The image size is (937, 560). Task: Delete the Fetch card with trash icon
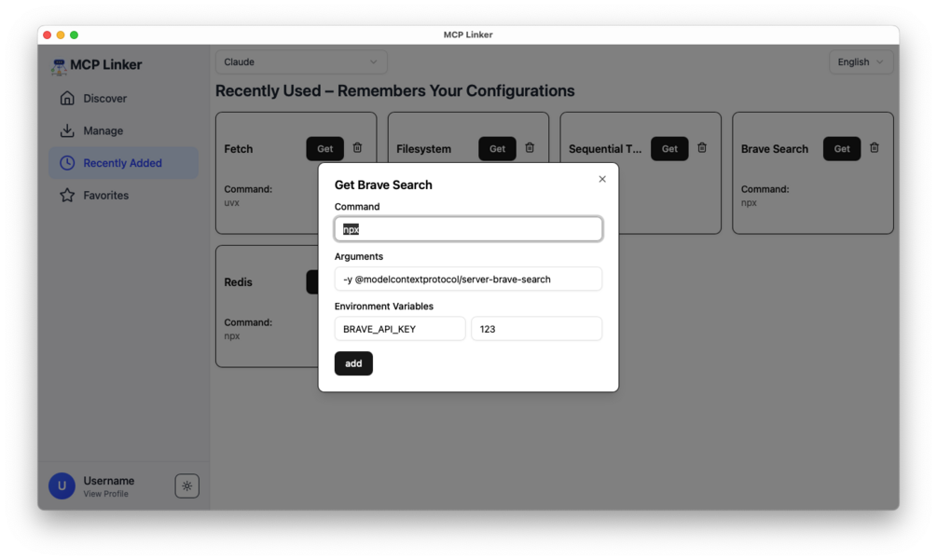pos(357,147)
